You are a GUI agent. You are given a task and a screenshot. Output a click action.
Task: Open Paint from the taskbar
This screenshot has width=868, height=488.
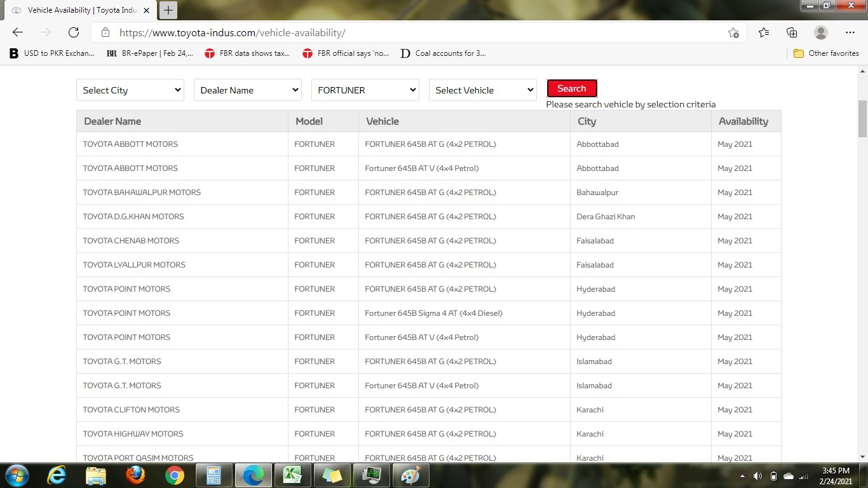click(410, 475)
